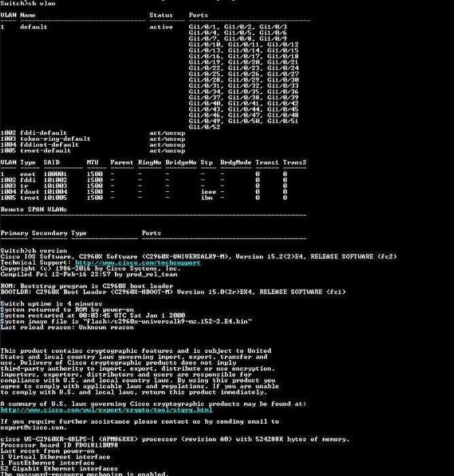Screen dimensions: 454x476
Task: Click the 'ieee' Stp value
Action: 209,192
